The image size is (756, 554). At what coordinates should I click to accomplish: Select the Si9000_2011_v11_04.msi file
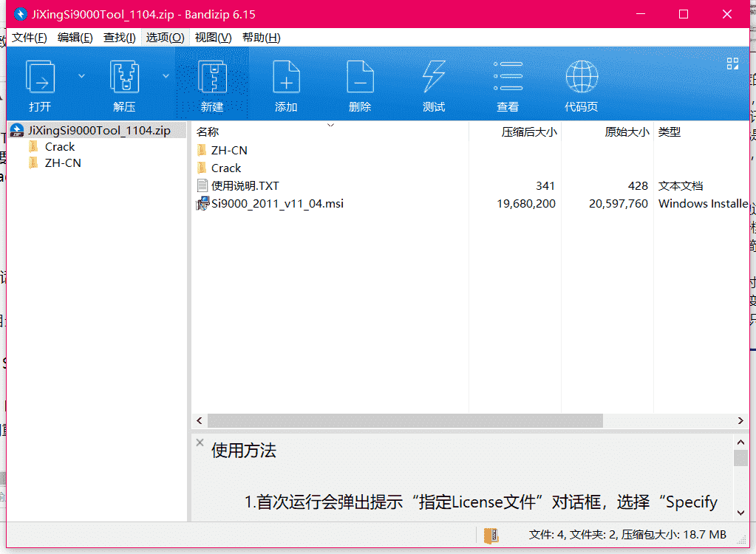(x=277, y=204)
